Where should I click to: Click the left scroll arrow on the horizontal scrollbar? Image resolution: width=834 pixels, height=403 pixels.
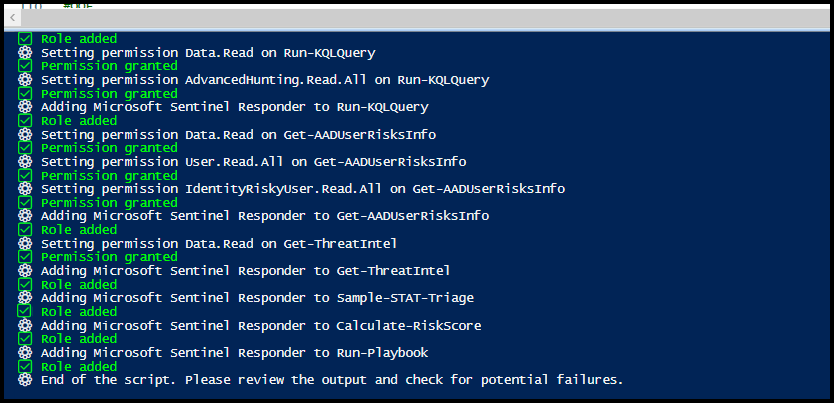click(x=12, y=18)
